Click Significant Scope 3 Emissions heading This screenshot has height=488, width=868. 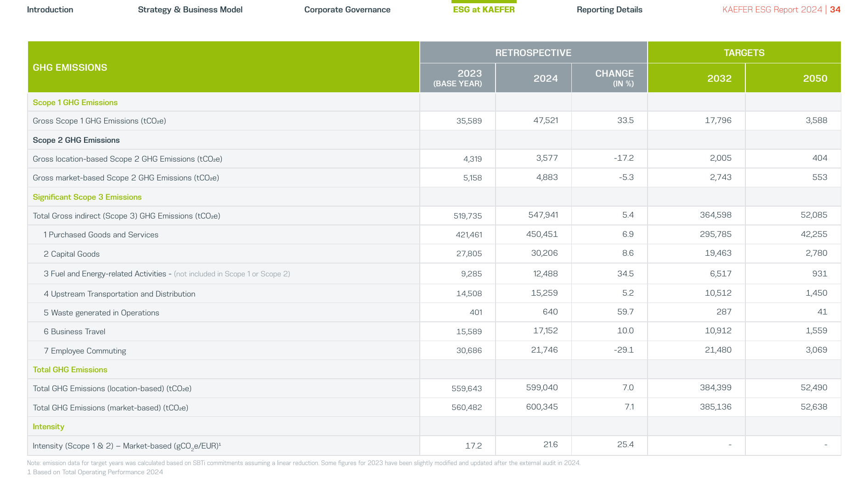click(x=87, y=197)
